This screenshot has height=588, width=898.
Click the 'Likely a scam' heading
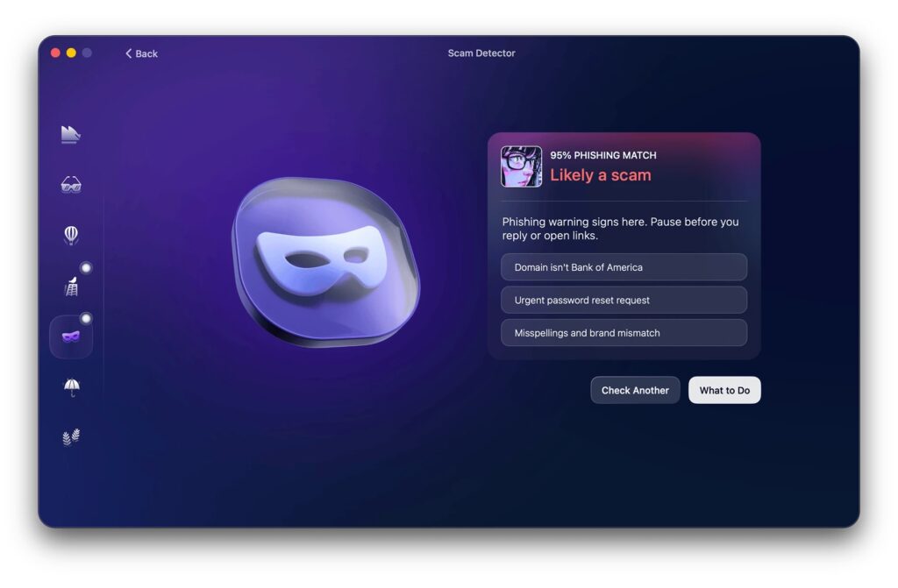tap(600, 175)
